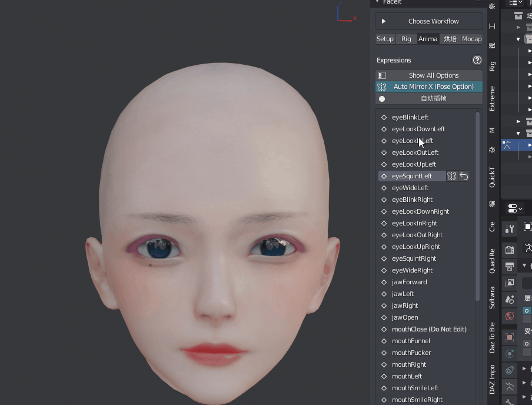Open the Faceit help question mark icon
This screenshot has height=405, width=532.
(x=477, y=60)
